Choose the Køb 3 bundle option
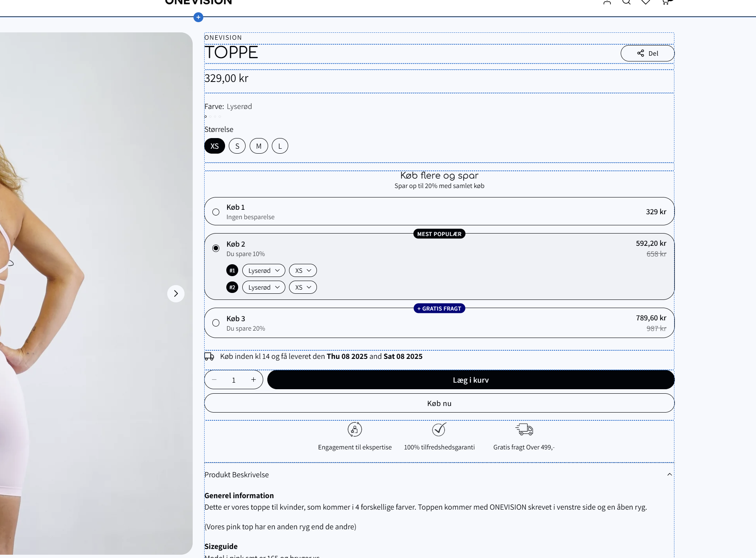The image size is (756, 558). coord(216,323)
